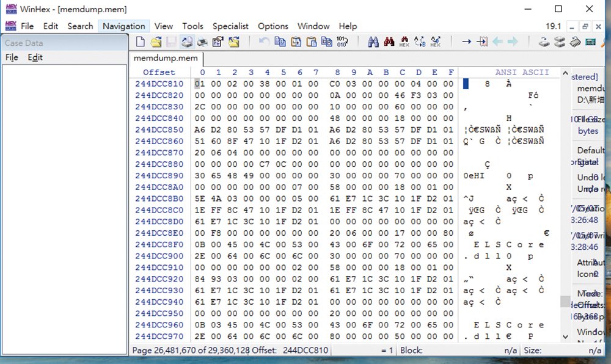Viewport: 611px width, 364px height.
Task: Open the Help menu
Action: (348, 26)
